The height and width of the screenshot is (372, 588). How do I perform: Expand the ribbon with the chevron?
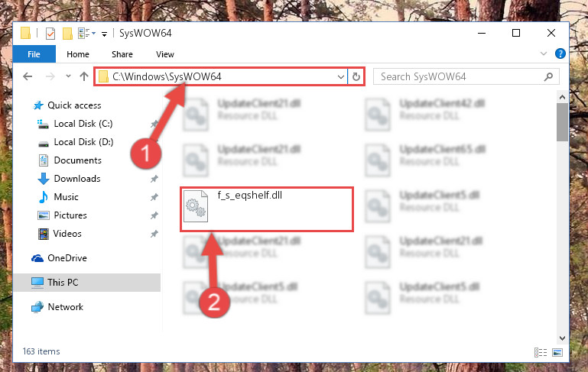point(544,54)
